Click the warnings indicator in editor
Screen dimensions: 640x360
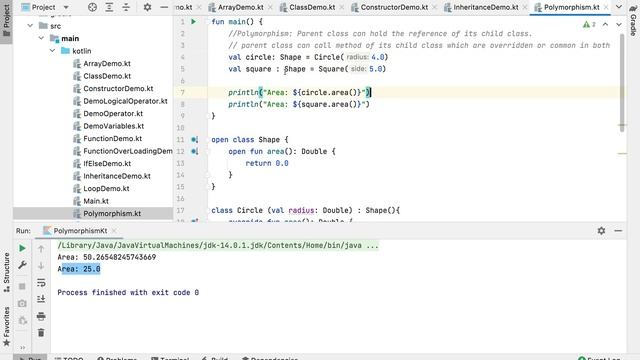[x=589, y=24]
